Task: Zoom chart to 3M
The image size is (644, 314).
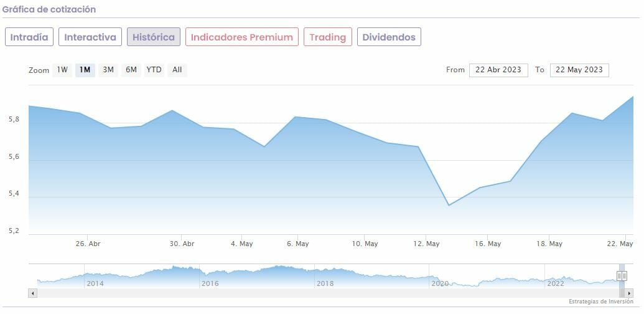Action: coord(108,70)
